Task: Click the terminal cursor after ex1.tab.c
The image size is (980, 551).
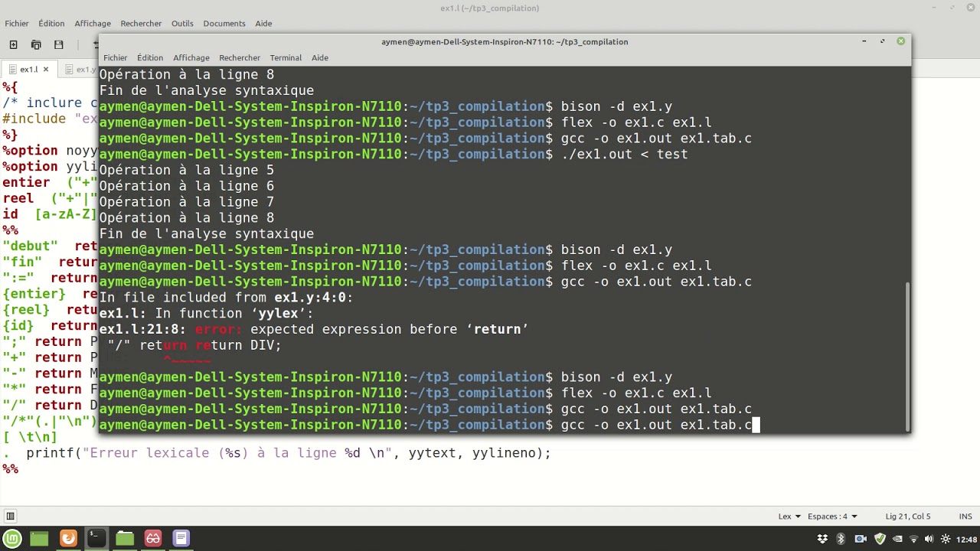Action: coord(756,425)
